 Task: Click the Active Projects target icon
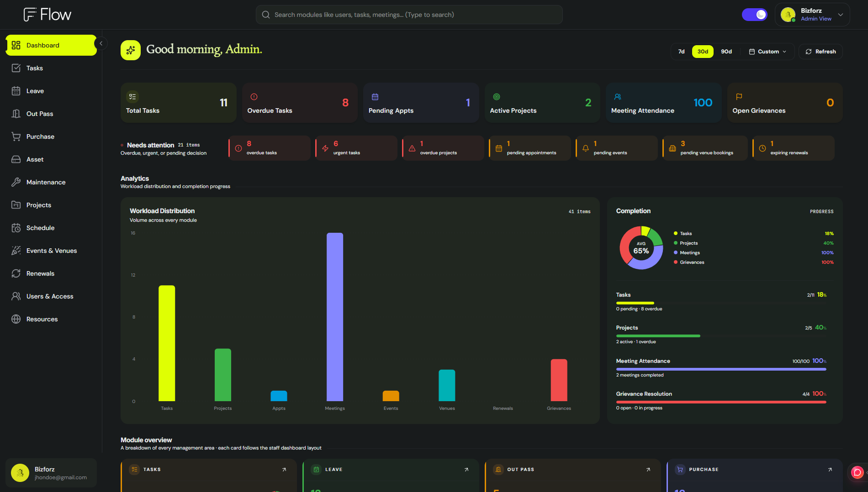497,97
